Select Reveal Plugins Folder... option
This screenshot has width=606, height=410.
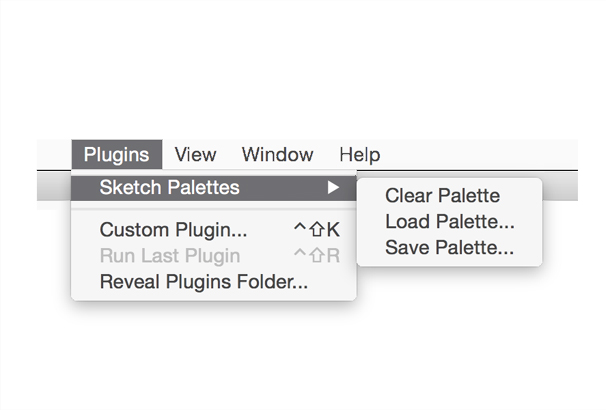point(204,281)
